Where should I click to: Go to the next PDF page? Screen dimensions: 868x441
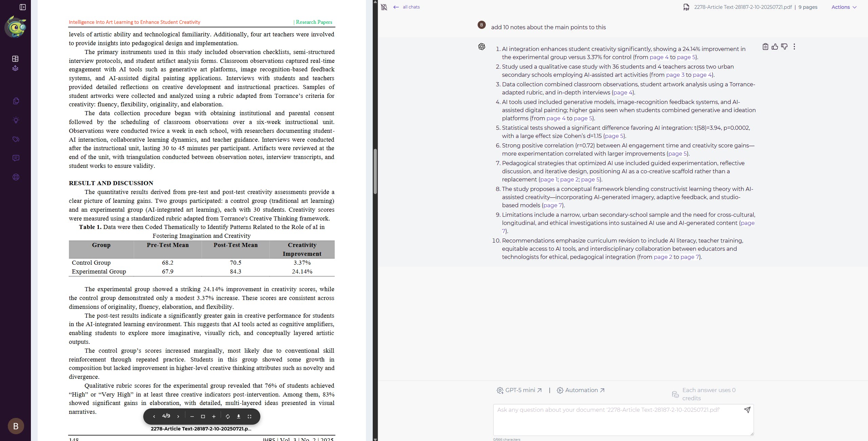point(178,417)
